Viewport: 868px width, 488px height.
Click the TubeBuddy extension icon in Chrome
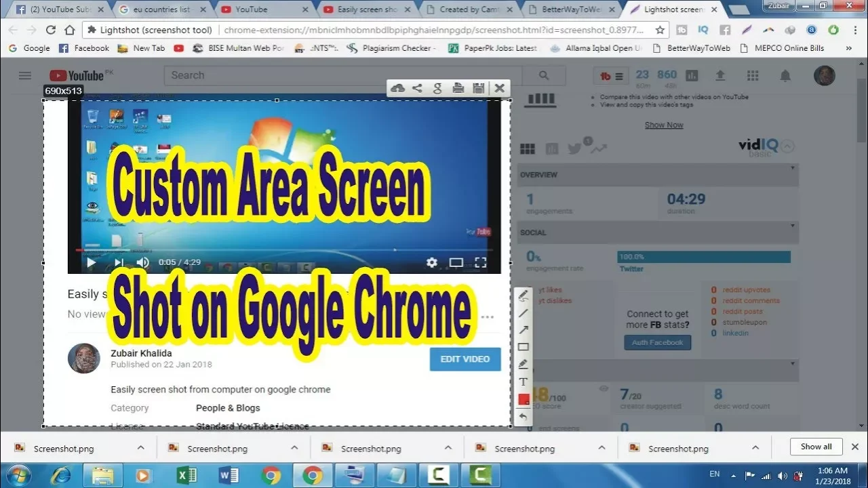click(682, 30)
